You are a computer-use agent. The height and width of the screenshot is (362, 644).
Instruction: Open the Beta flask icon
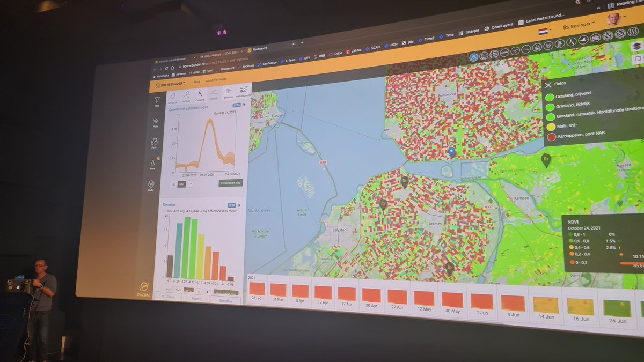tap(152, 164)
